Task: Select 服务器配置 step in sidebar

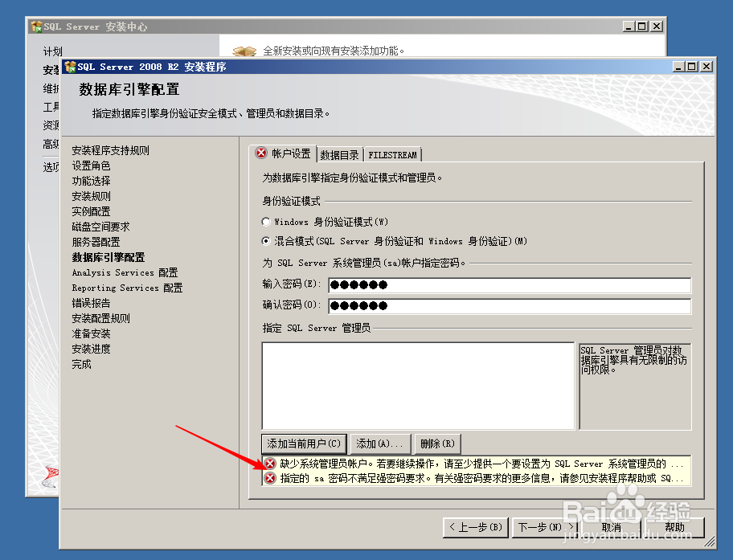Action: [96, 242]
